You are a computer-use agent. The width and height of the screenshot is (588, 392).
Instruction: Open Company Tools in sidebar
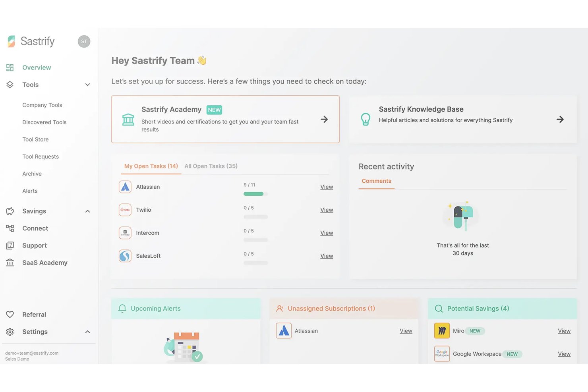click(x=42, y=105)
